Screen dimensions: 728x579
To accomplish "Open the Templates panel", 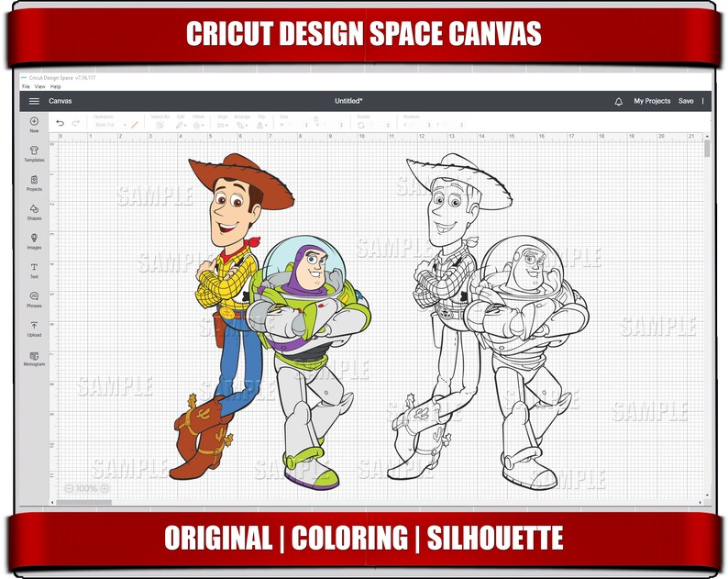I will (34, 154).
